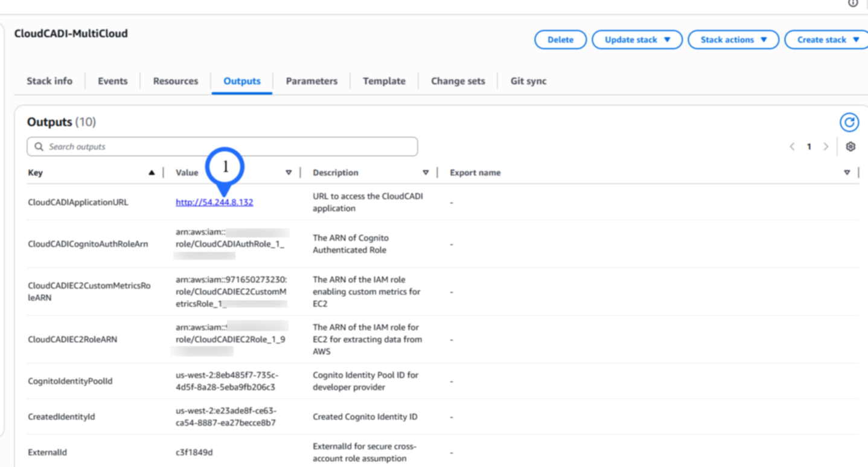Sort by the Description column arrow
This screenshot has height=467, width=868.
426,173
